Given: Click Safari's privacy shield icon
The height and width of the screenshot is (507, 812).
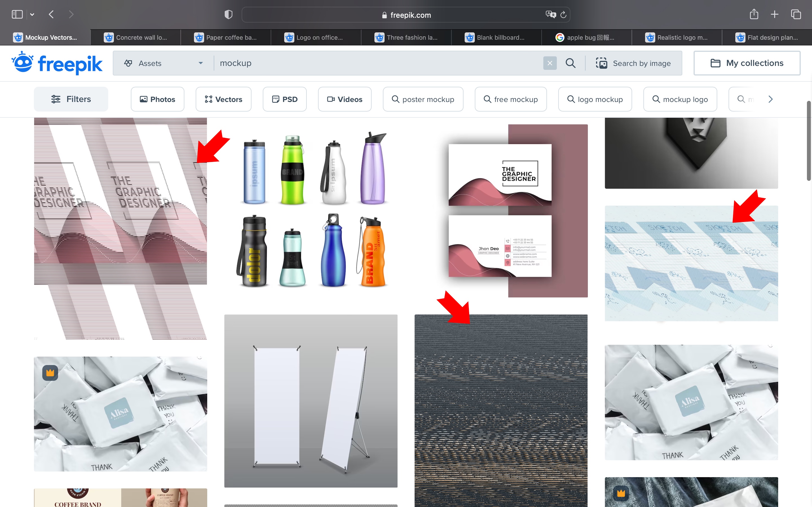Looking at the screenshot, I should (228, 14).
